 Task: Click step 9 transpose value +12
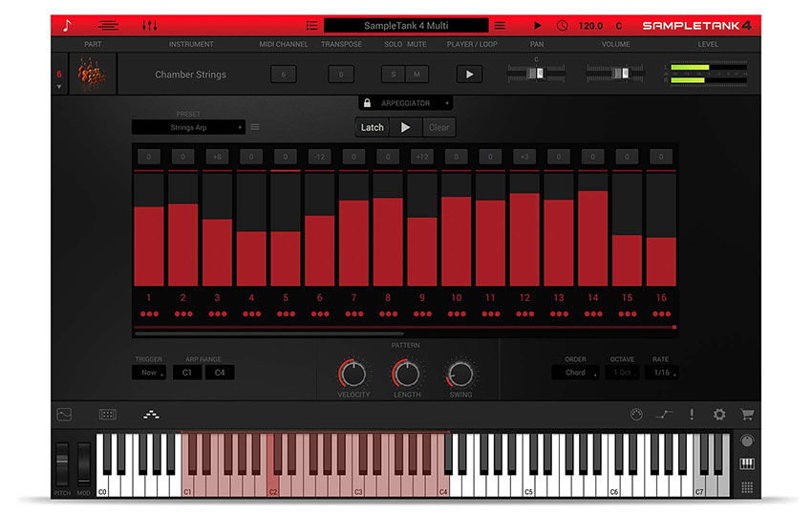click(x=422, y=157)
